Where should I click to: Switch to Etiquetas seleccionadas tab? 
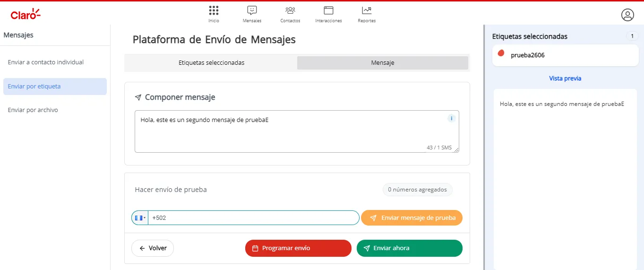[211, 63]
